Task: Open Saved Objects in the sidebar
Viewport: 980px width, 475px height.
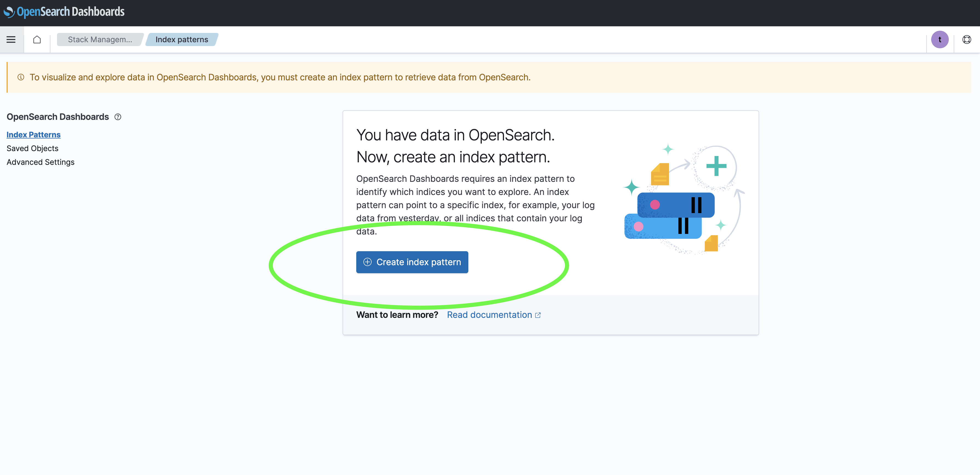Action: point(32,148)
